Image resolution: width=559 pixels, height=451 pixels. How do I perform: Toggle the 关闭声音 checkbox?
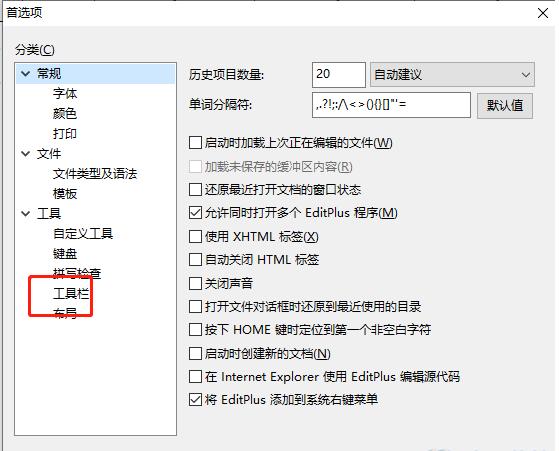(x=195, y=283)
